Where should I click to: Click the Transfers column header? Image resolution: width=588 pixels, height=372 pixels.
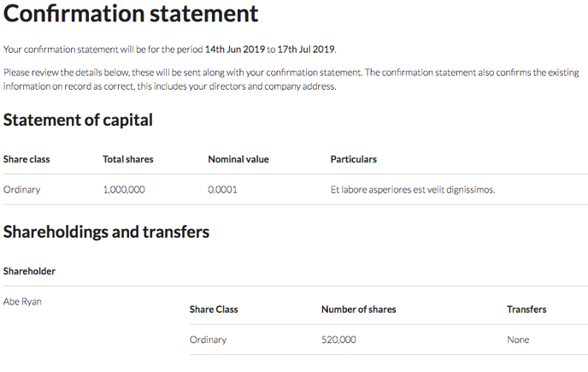point(526,310)
